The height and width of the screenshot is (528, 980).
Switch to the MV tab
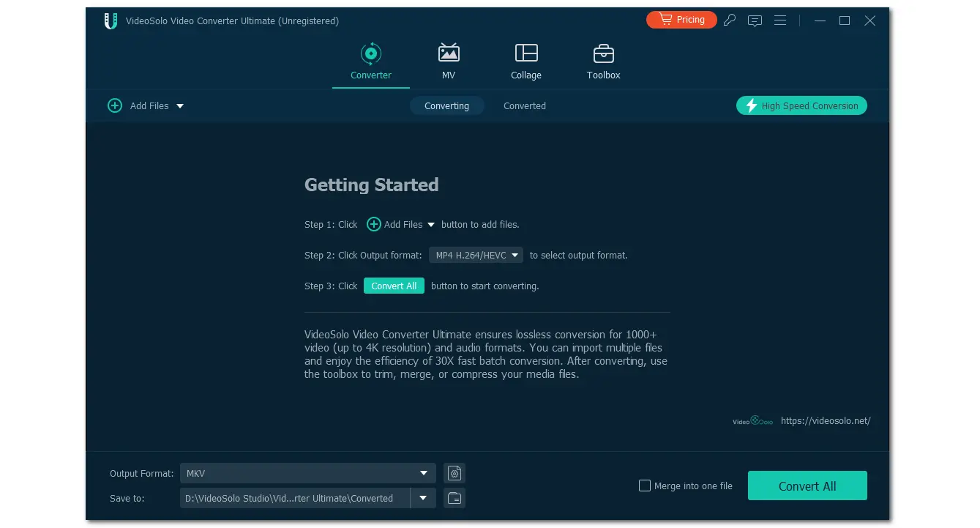click(x=449, y=62)
